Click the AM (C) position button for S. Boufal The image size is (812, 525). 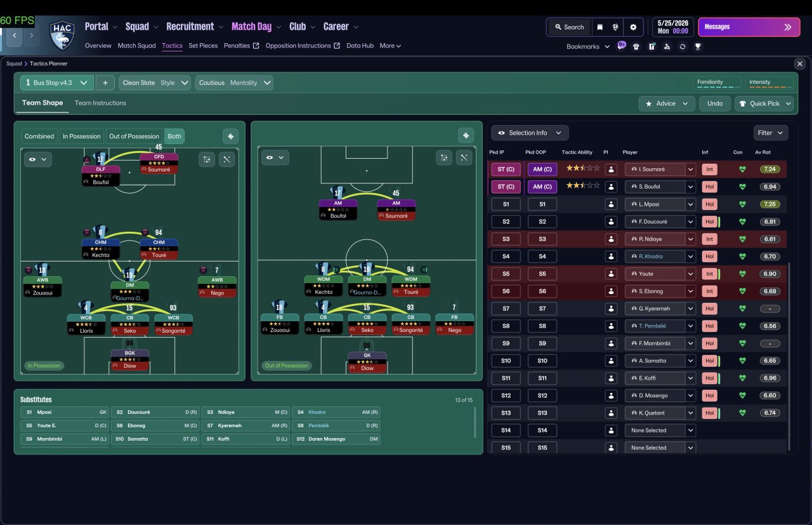(542, 187)
